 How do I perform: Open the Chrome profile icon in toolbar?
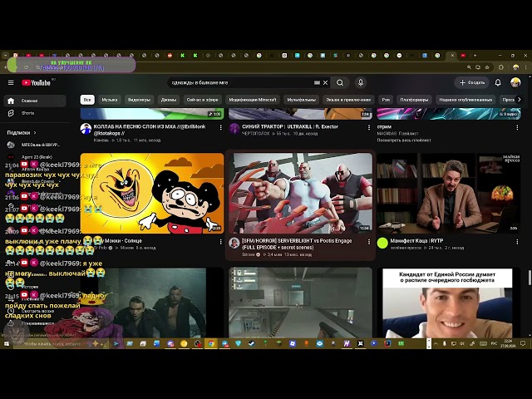[515, 67]
